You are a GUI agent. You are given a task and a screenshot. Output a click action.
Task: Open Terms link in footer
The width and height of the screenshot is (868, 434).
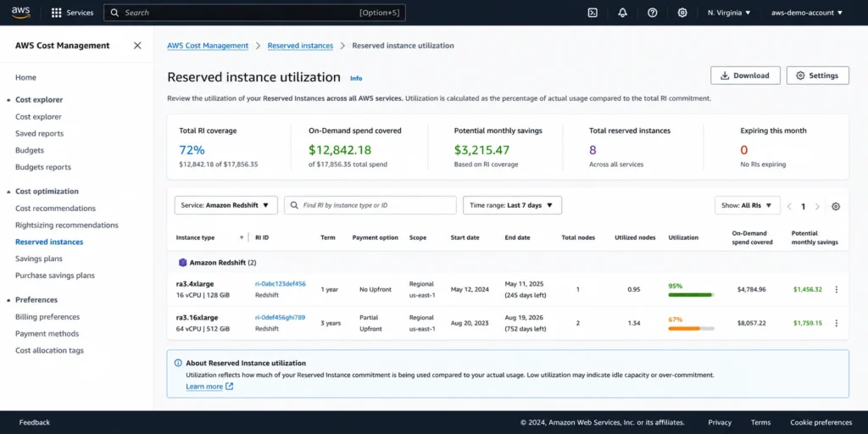(760, 422)
